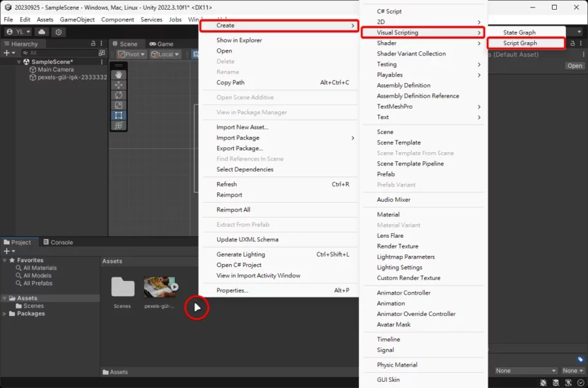Open the asset variant None dropdown
Image resolution: width=588 pixels, height=388 pixels.
(573, 371)
